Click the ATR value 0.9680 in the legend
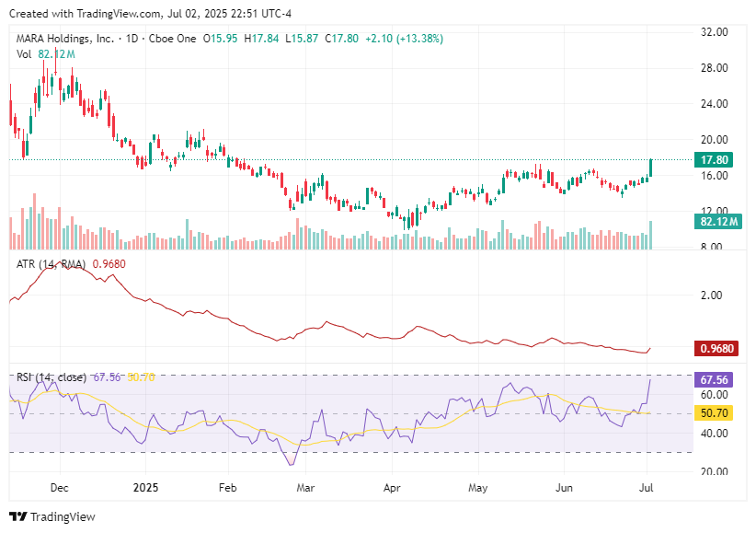 click(109, 264)
